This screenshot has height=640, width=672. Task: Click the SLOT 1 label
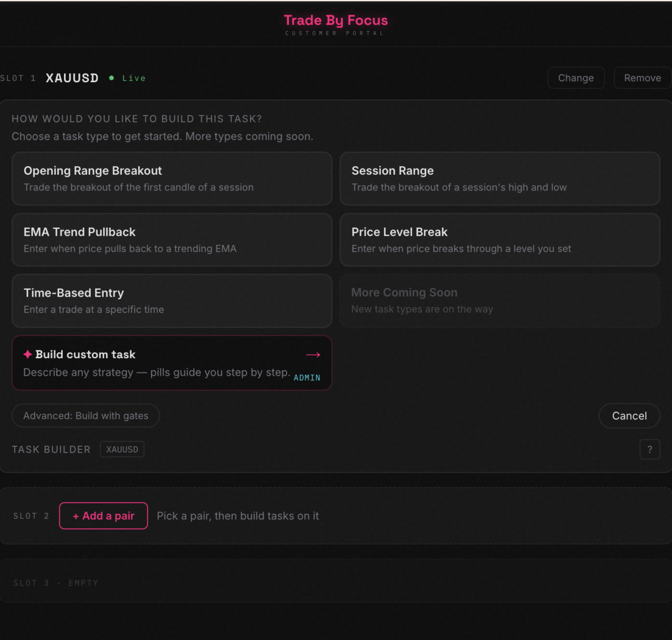[18, 78]
